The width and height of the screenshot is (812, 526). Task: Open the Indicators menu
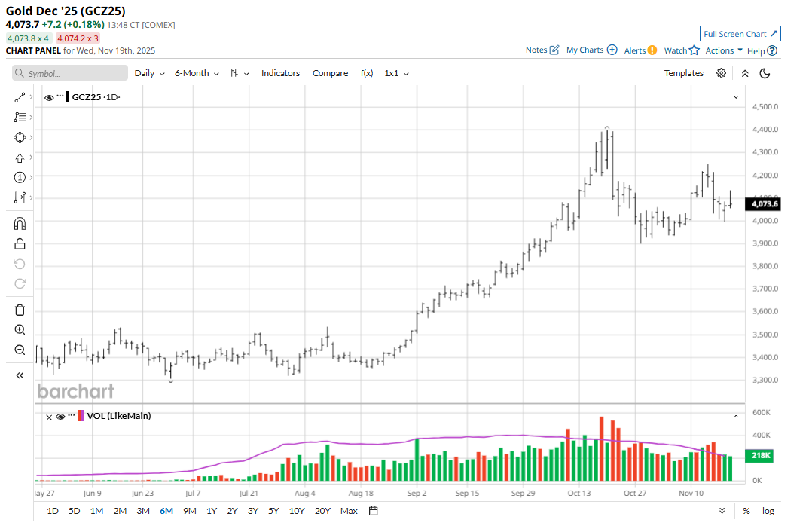[280, 73]
